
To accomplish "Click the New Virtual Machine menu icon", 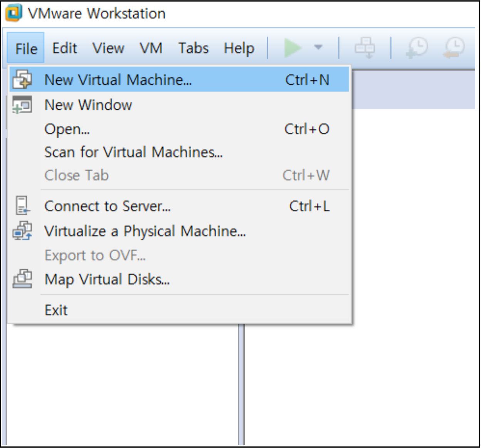I will click(x=22, y=80).
